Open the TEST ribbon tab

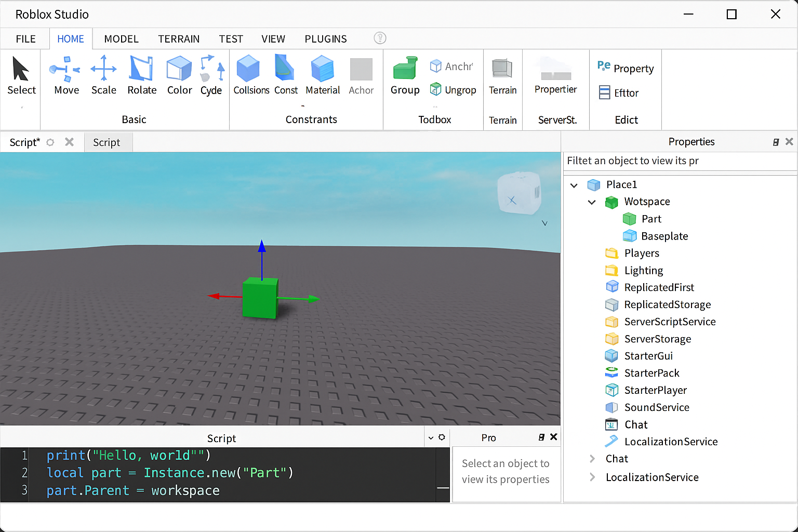[231, 39]
